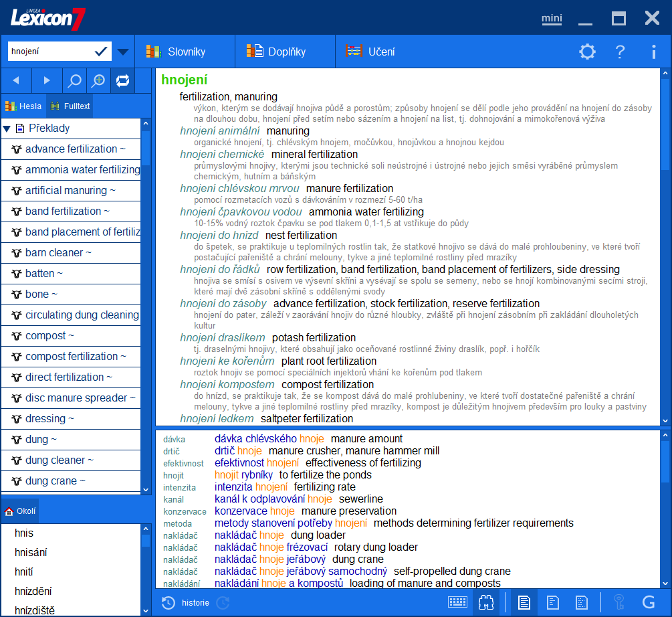Open the Slovníky menu
This screenshot has height=617, width=672.
coord(185,52)
